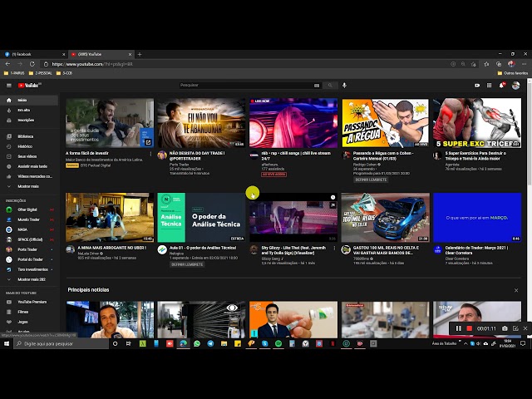This screenshot has height=399, width=532.
Task: Click Cortana circle on taskbar
Action: [x=115, y=343]
